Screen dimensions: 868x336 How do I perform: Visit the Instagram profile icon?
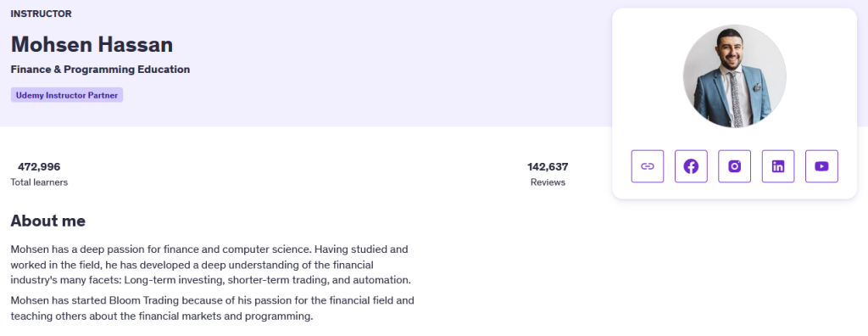(735, 165)
